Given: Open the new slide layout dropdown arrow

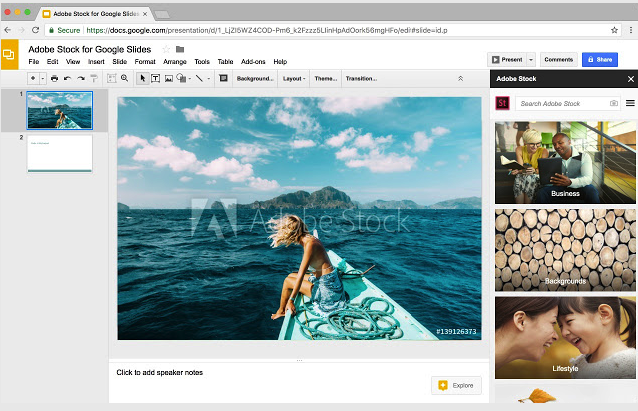Looking at the screenshot, I should click(x=42, y=78).
